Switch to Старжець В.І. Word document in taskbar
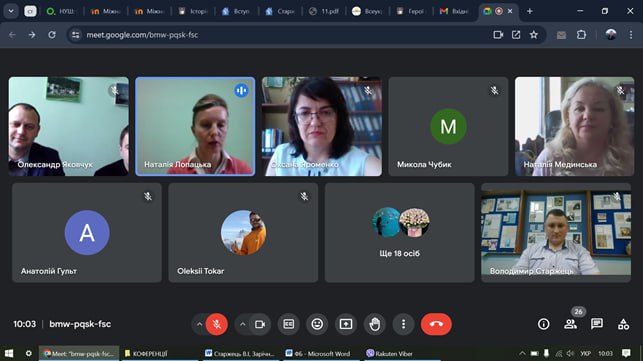Screen dimensions: 643x361 point(240,353)
